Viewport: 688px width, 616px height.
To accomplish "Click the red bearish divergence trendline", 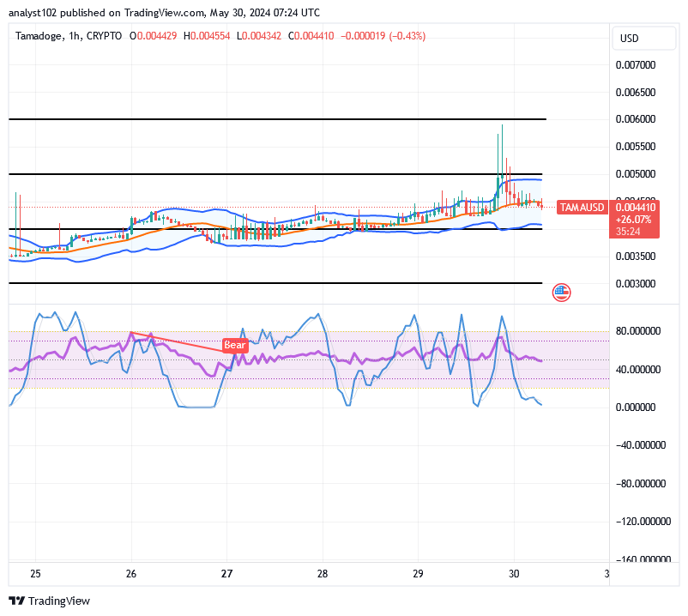I will [x=177, y=341].
